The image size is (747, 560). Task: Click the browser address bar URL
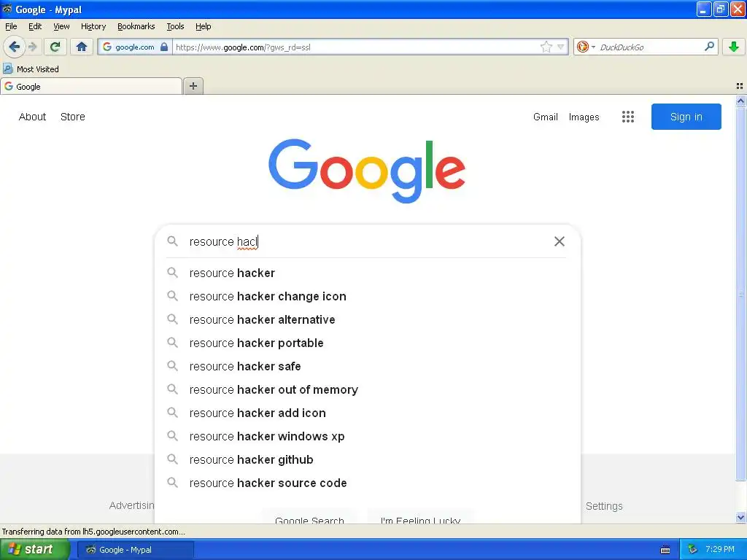pos(355,47)
